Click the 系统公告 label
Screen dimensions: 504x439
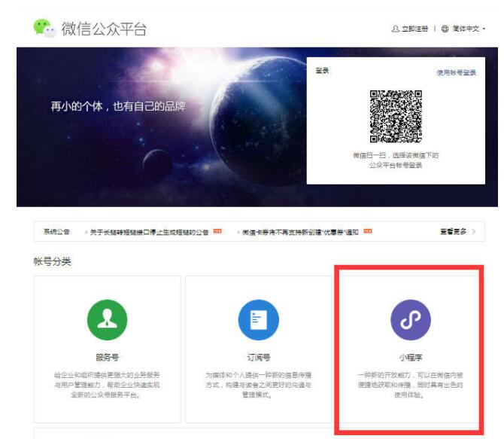pyautogui.click(x=56, y=231)
